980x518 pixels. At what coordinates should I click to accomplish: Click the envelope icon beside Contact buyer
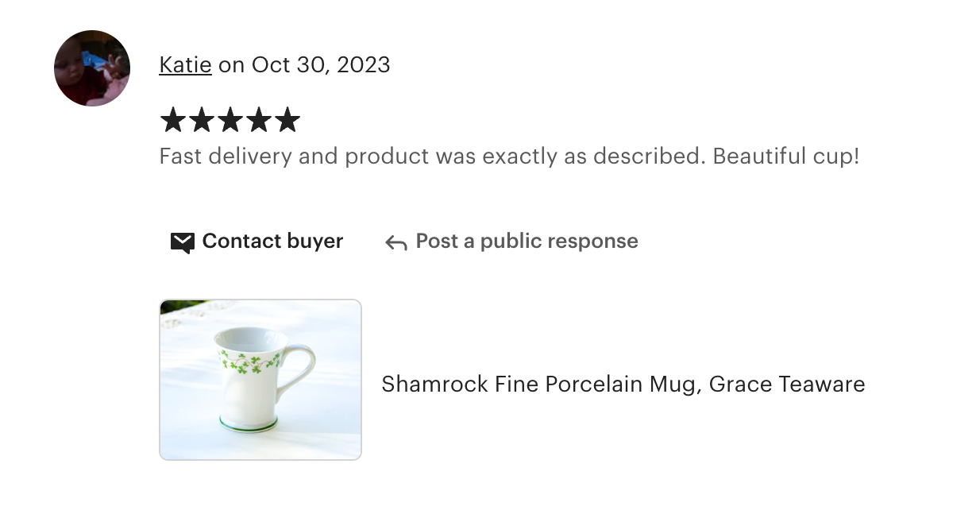pyautogui.click(x=183, y=242)
